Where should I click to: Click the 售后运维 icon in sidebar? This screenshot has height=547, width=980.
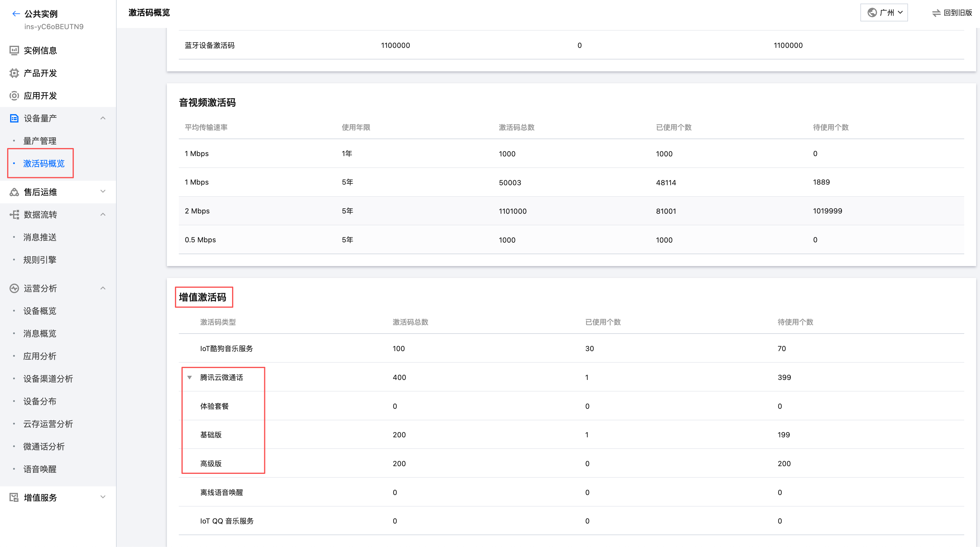tap(14, 192)
